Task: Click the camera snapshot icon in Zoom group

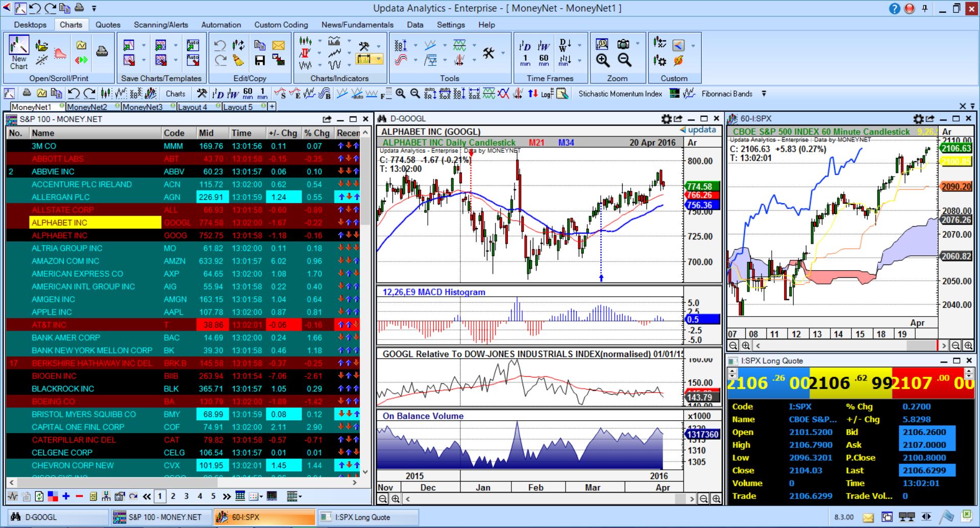Action: point(623,44)
